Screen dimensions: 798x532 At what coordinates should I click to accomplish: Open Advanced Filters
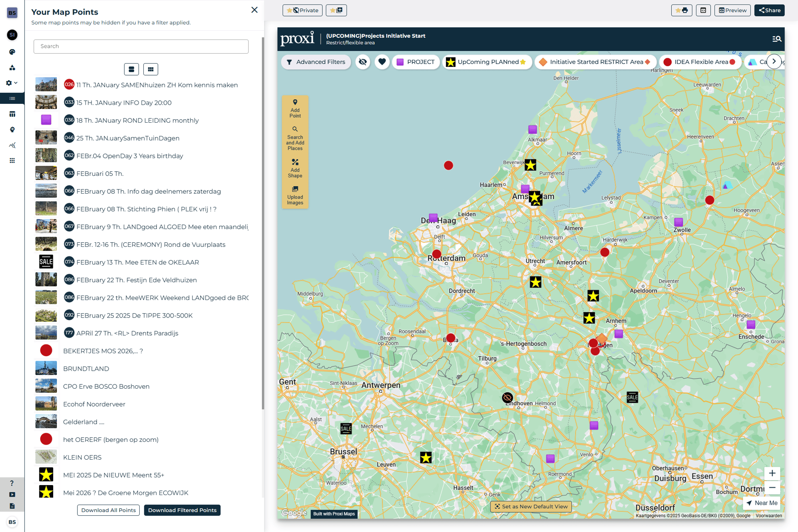pyautogui.click(x=316, y=62)
